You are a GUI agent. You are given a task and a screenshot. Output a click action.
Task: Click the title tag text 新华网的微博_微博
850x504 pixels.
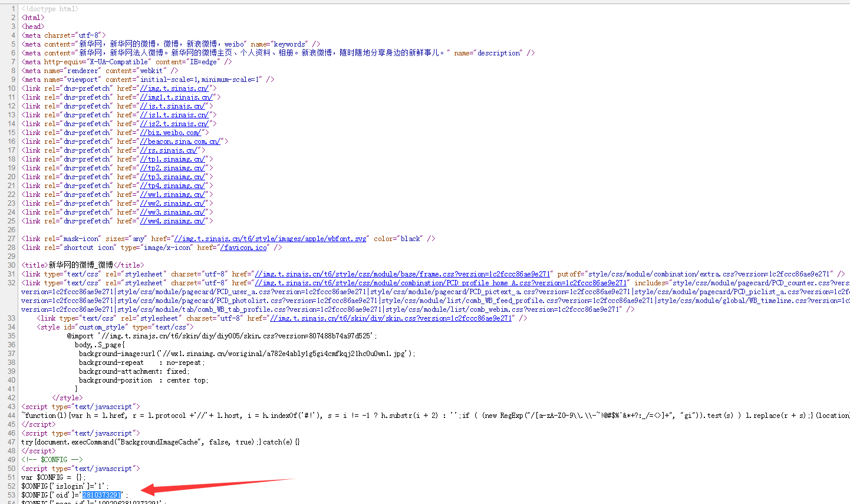[x=81, y=265]
